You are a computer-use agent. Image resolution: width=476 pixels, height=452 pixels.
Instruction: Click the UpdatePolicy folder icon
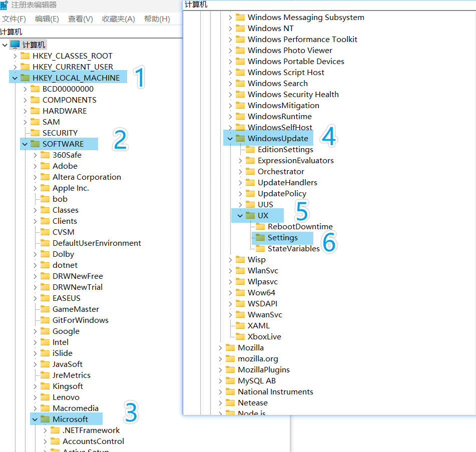click(x=250, y=193)
